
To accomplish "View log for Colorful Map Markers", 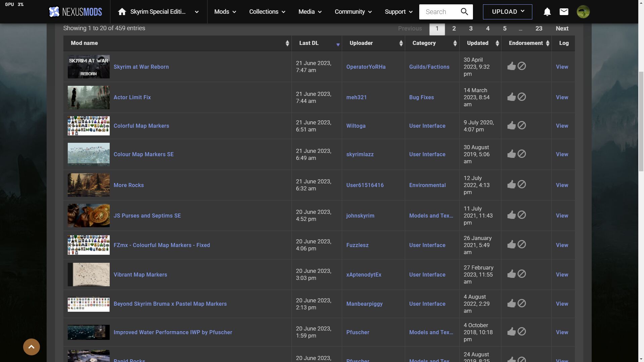I will click(562, 126).
